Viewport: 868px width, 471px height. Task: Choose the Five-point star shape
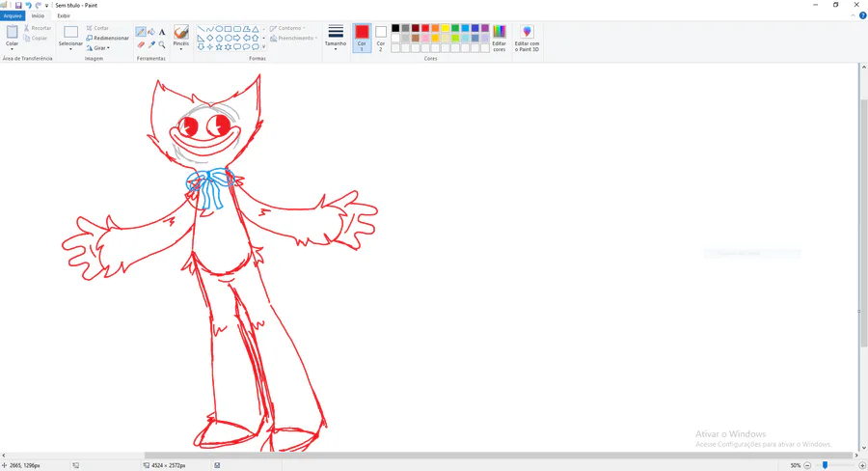tap(219, 47)
